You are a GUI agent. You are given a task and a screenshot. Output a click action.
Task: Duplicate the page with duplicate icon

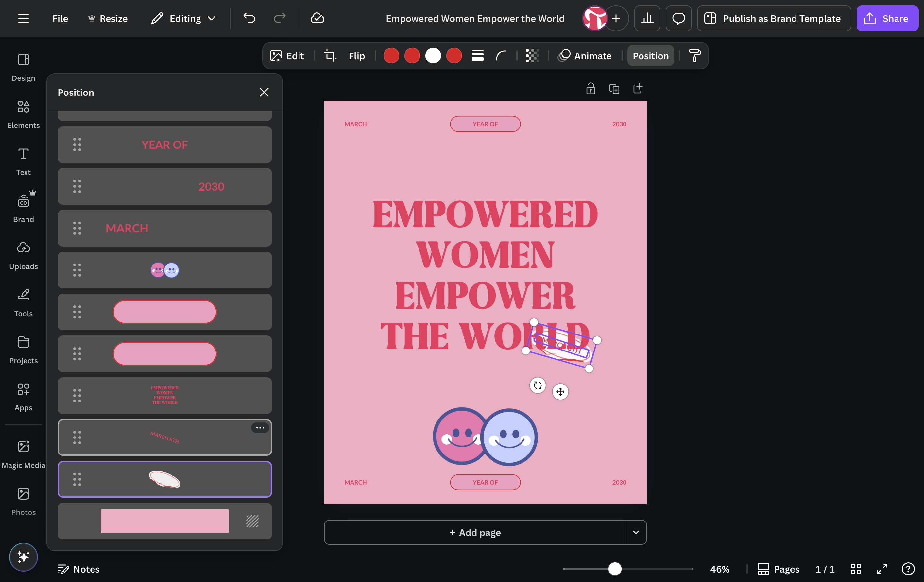coord(614,89)
